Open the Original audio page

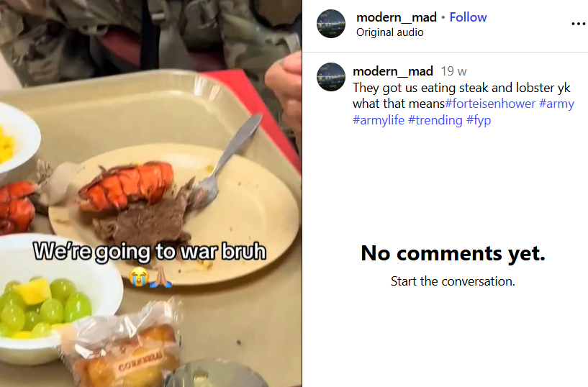pyautogui.click(x=389, y=32)
